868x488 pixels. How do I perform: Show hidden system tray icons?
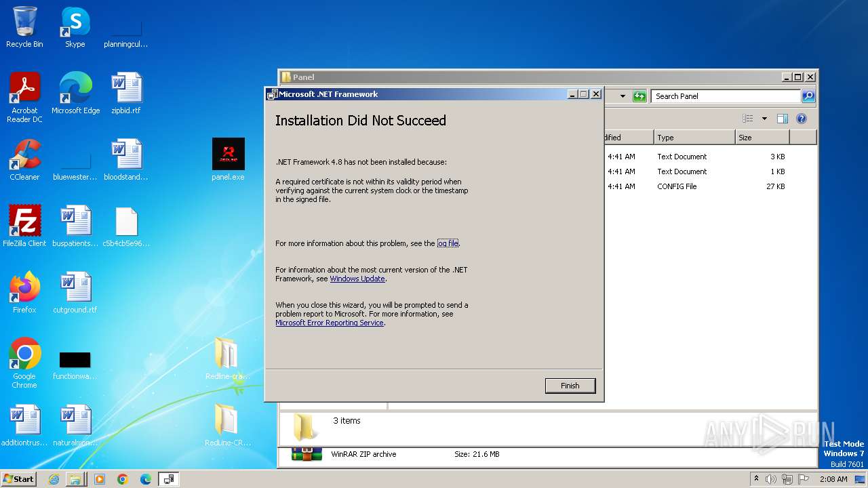(x=756, y=479)
